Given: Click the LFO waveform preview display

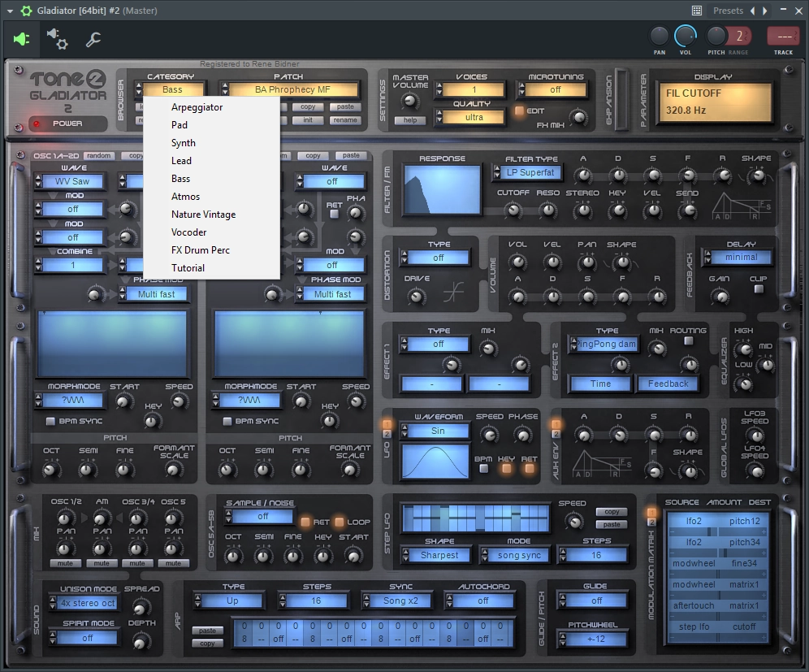Looking at the screenshot, I should pos(435,461).
